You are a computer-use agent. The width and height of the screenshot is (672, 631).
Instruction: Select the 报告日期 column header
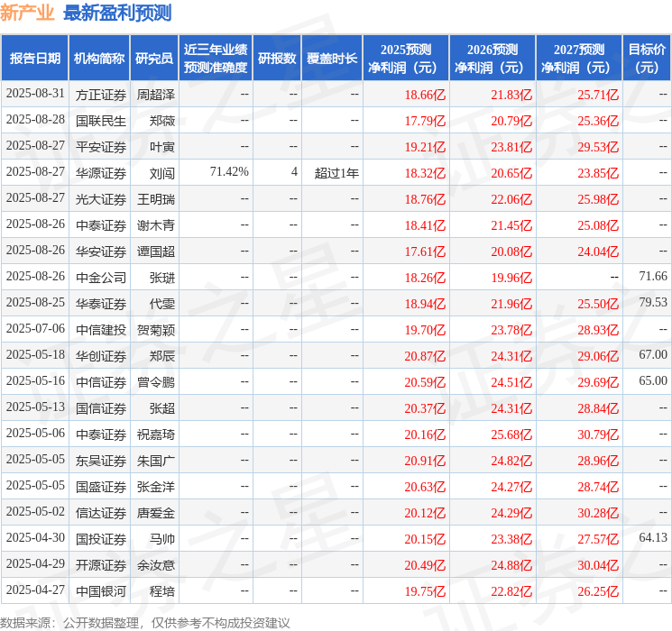pos(35,59)
